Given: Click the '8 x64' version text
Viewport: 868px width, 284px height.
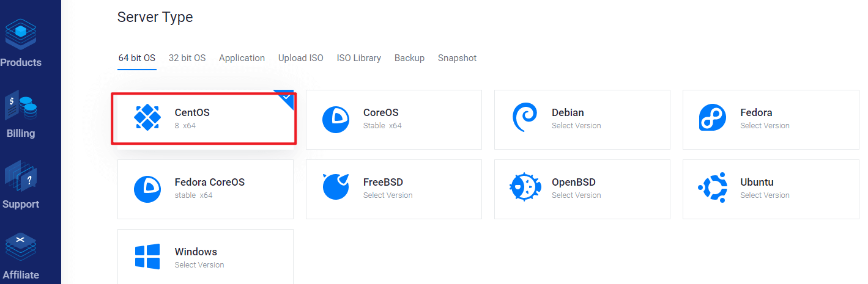Looking at the screenshot, I should coord(185,126).
